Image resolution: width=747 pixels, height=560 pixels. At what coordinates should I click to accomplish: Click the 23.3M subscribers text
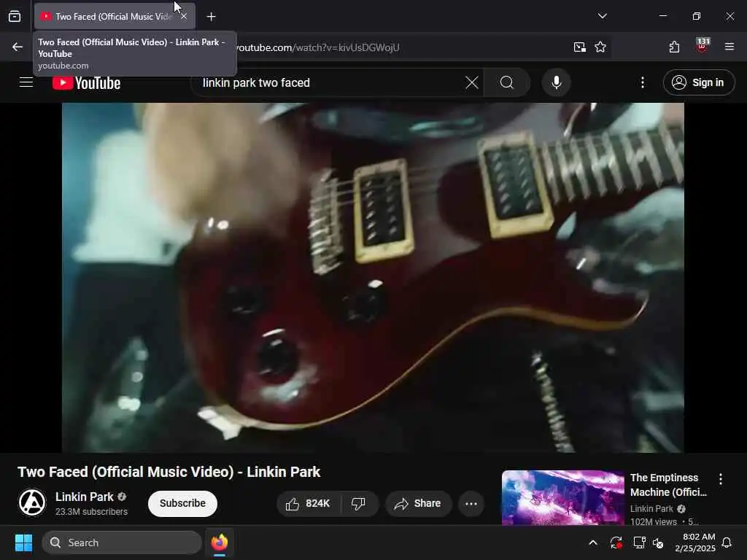[x=91, y=511]
